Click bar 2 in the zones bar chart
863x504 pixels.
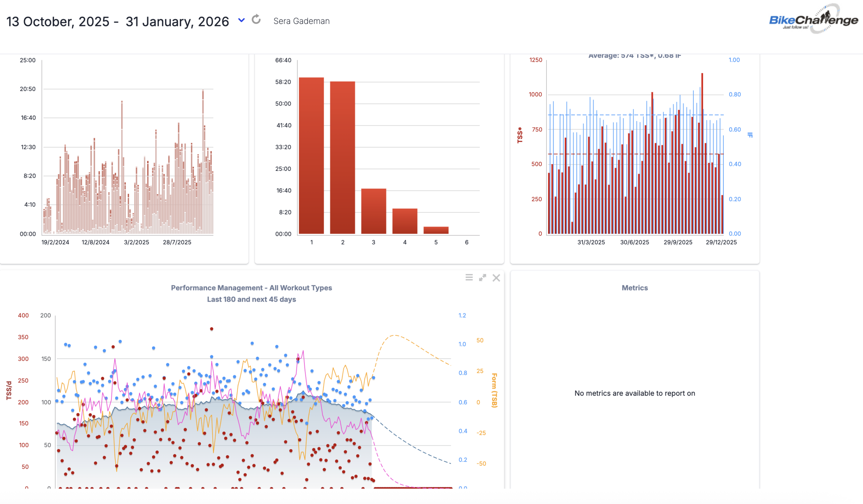pyautogui.click(x=343, y=158)
